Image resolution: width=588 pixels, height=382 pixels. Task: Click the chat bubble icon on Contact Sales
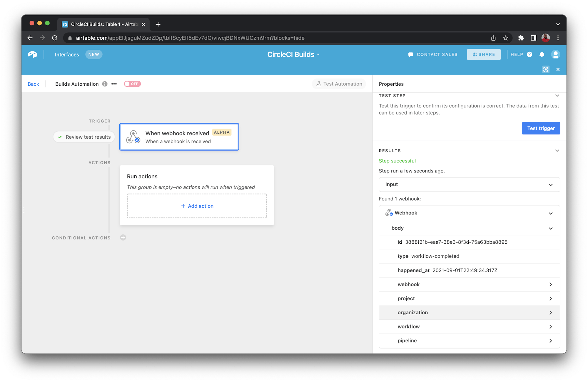coord(410,54)
